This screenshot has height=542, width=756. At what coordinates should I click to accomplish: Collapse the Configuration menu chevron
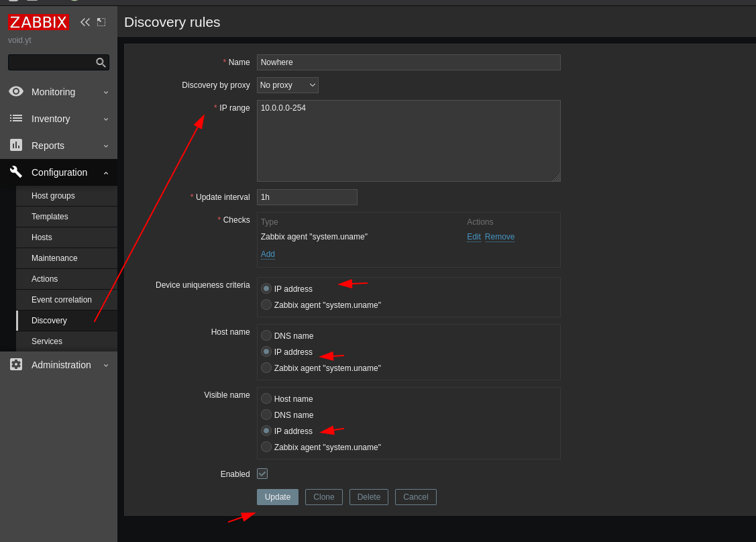[106, 172]
